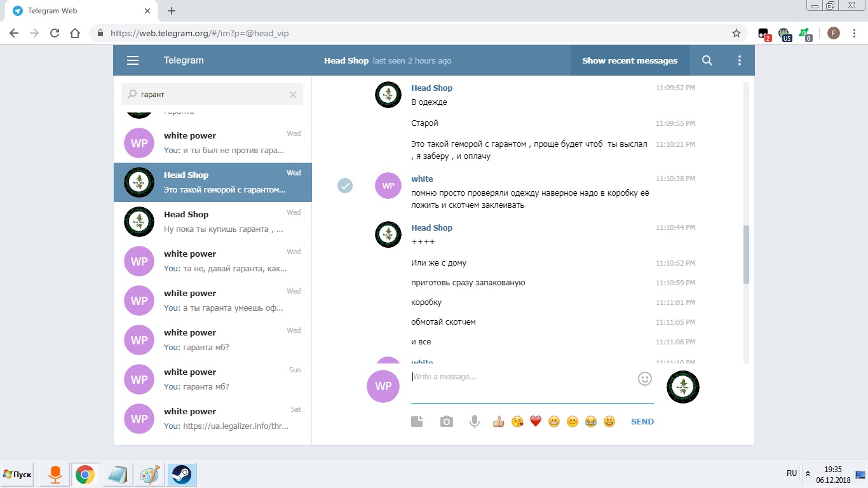This screenshot has height=488, width=868.
Task: Click Head Shop sender name at 11:09:52 PM
Action: 431,88
